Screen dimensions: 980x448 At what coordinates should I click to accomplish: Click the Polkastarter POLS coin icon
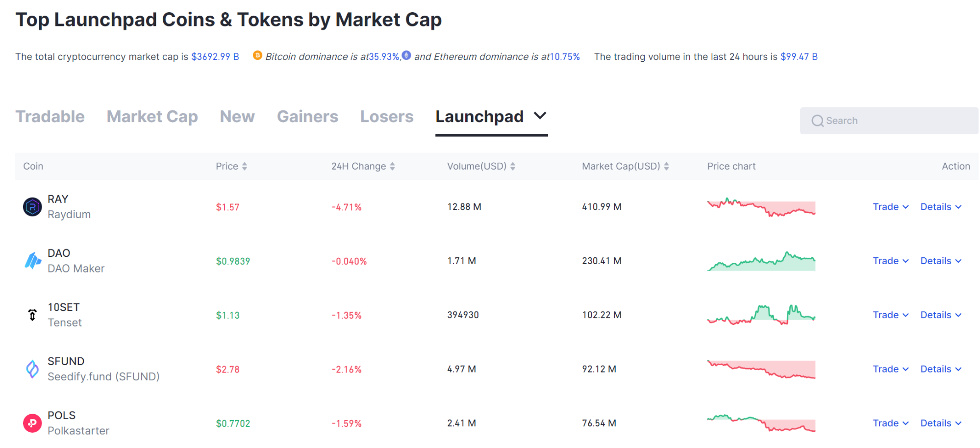tap(31, 423)
